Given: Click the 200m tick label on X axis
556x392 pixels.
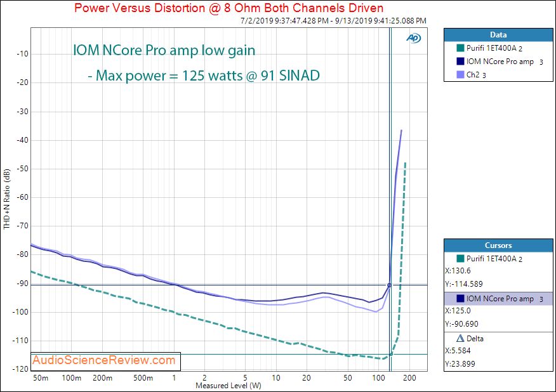Looking at the screenshot, I should coord(102,378).
